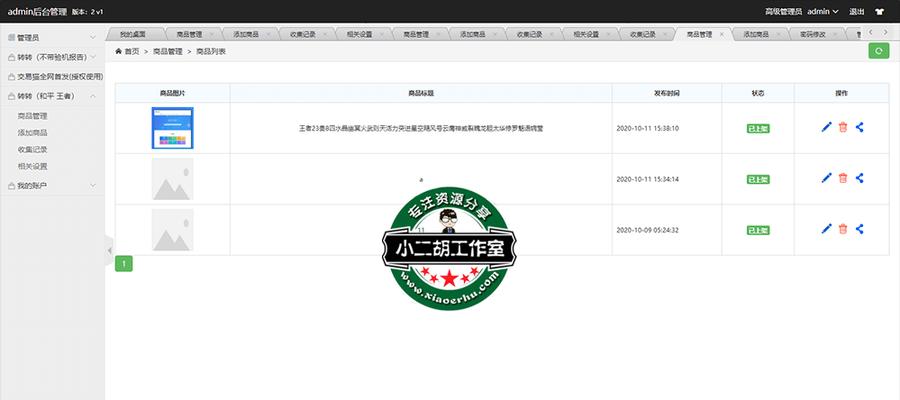Screen dimensions: 900x400
Task: Edit the product published 2020-10-09 05:24:32
Action: (826, 229)
